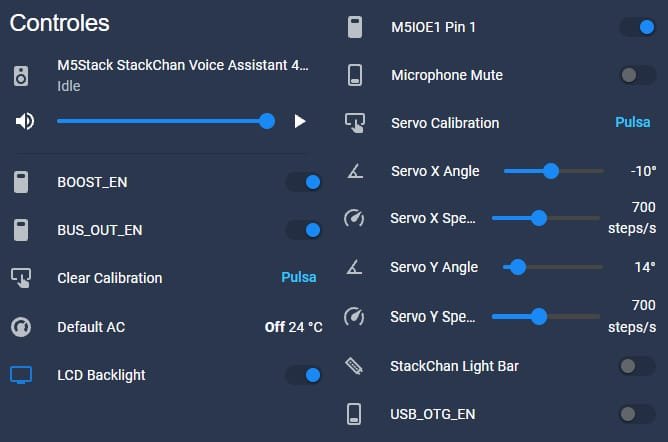Adjust the Servo Y Angle slider
The height and width of the screenshot is (442, 668).
(x=553, y=267)
